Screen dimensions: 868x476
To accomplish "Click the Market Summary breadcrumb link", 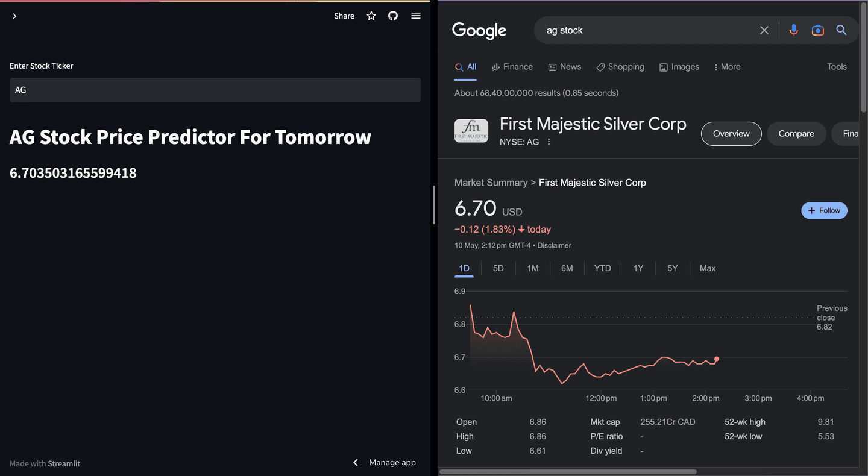I will click(x=491, y=183).
